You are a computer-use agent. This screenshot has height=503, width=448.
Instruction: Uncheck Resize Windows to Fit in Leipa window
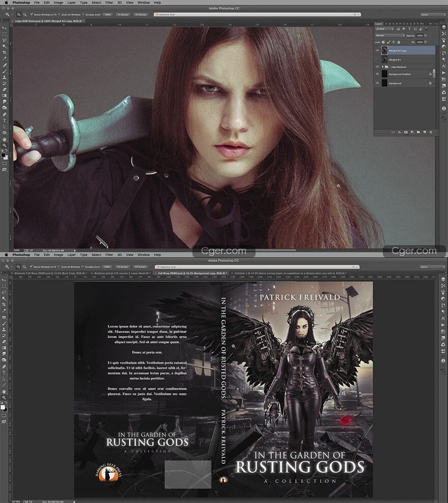[x=32, y=14]
